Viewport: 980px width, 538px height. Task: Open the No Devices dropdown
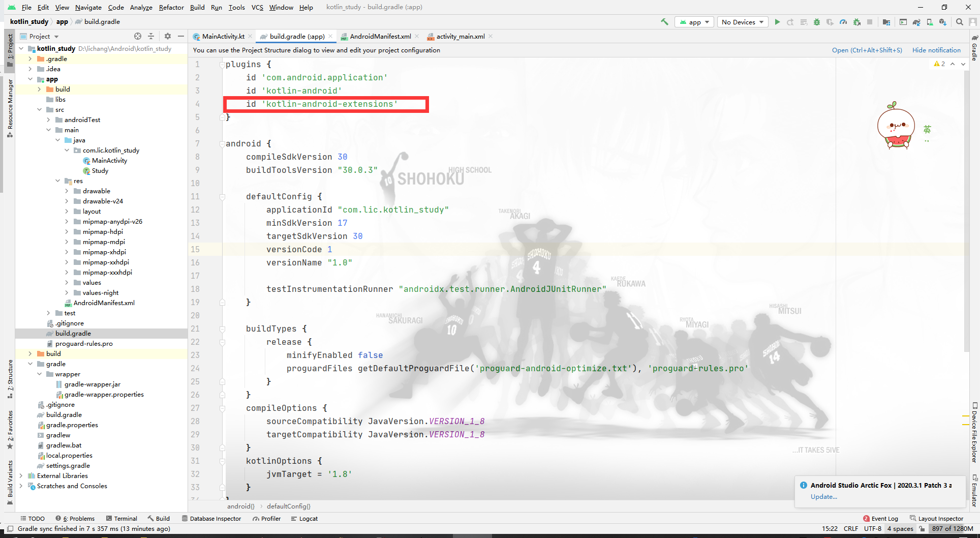click(743, 22)
